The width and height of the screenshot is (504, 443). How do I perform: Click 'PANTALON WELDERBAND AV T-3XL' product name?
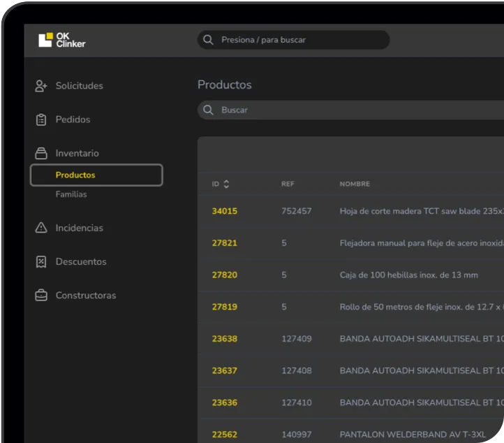point(413,435)
